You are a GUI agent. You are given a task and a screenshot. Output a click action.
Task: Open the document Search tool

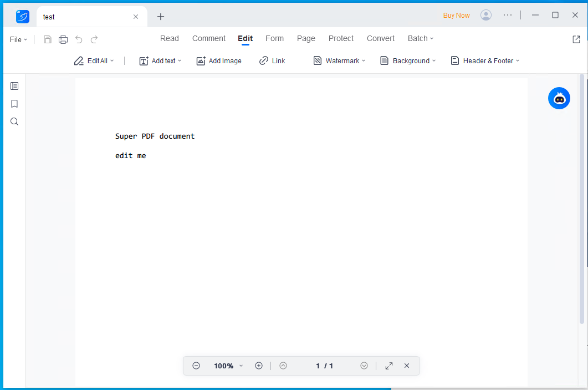tap(14, 121)
